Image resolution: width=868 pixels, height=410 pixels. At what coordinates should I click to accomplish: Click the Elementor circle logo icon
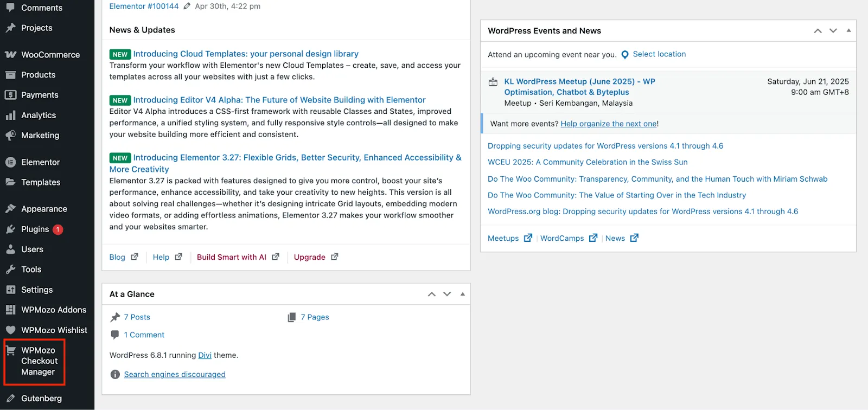10,162
